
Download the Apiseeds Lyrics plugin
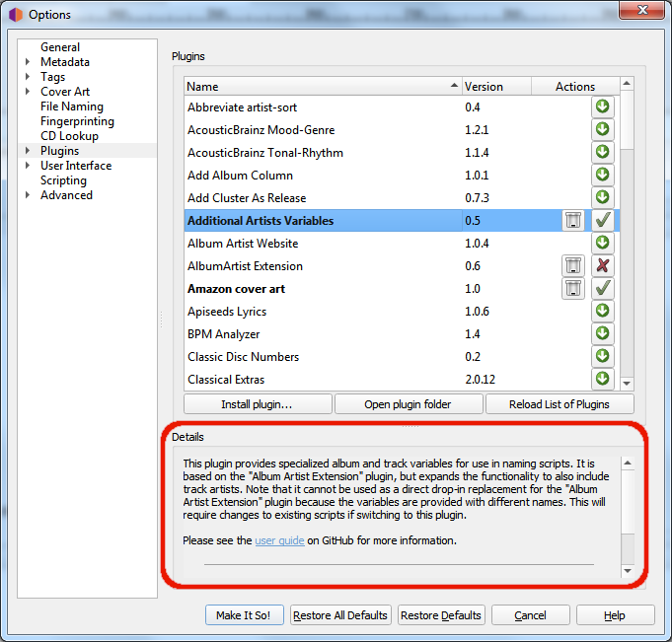point(602,312)
